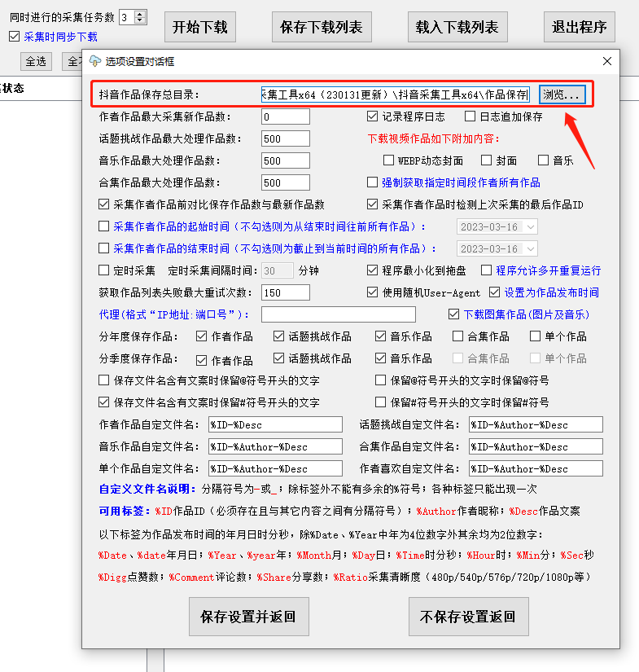Enable 程序允许多开重复运行 checkbox
The width and height of the screenshot is (639, 672).
click(486, 270)
